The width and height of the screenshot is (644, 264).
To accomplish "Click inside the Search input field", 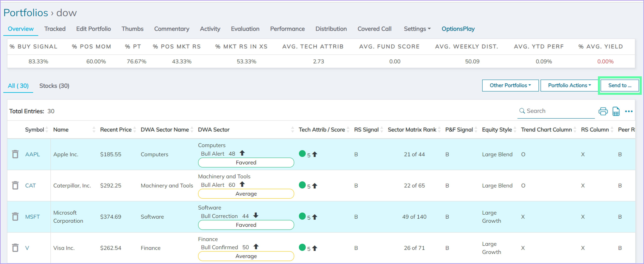I will click(555, 110).
